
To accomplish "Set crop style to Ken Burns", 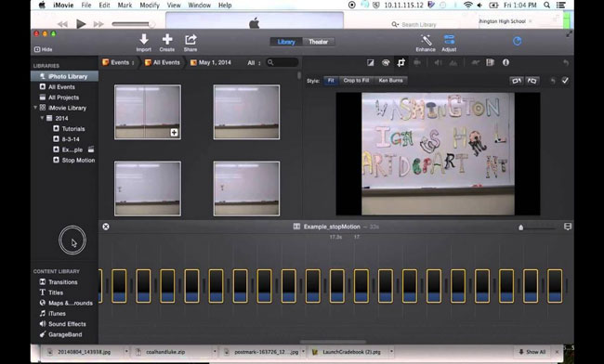I will [390, 81].
